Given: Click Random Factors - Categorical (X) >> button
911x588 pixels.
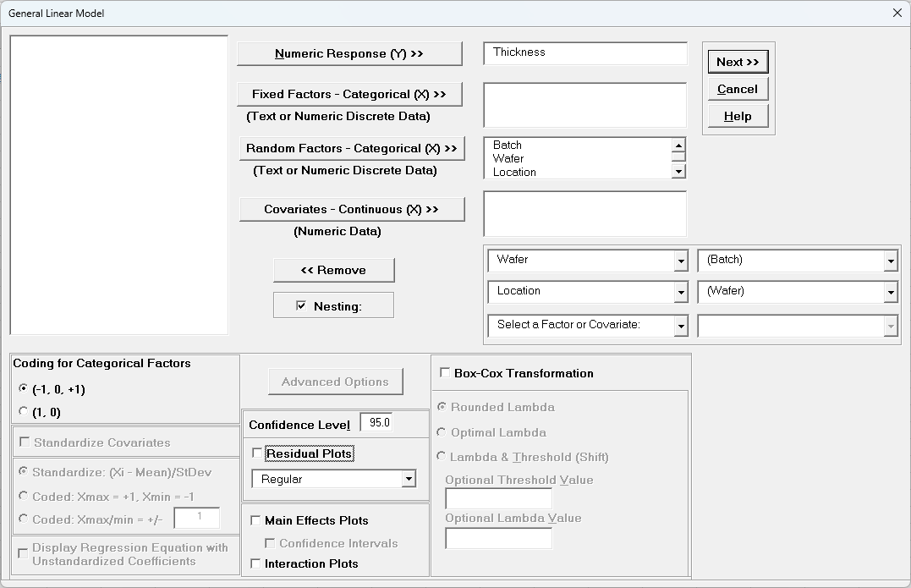Looking at the screenshot, I should point(351,149).
